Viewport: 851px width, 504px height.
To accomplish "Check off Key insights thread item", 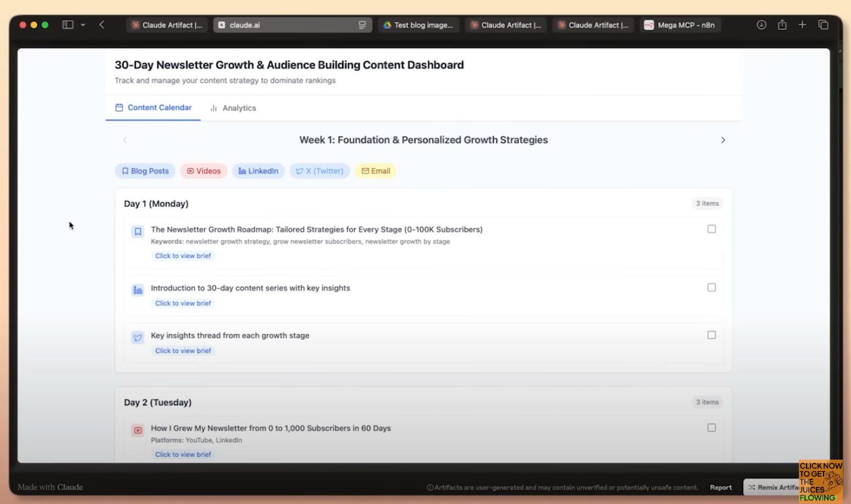I will pos(712,335).
